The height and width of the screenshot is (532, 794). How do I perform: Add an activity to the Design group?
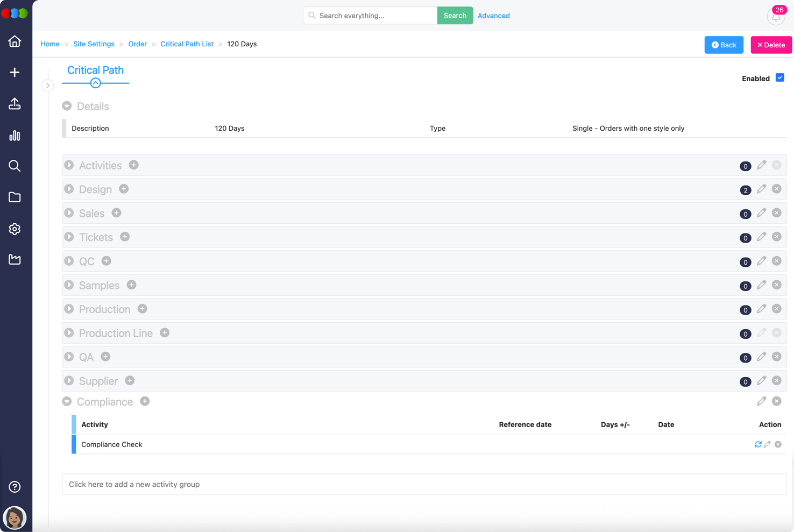(x=124, y=189)
